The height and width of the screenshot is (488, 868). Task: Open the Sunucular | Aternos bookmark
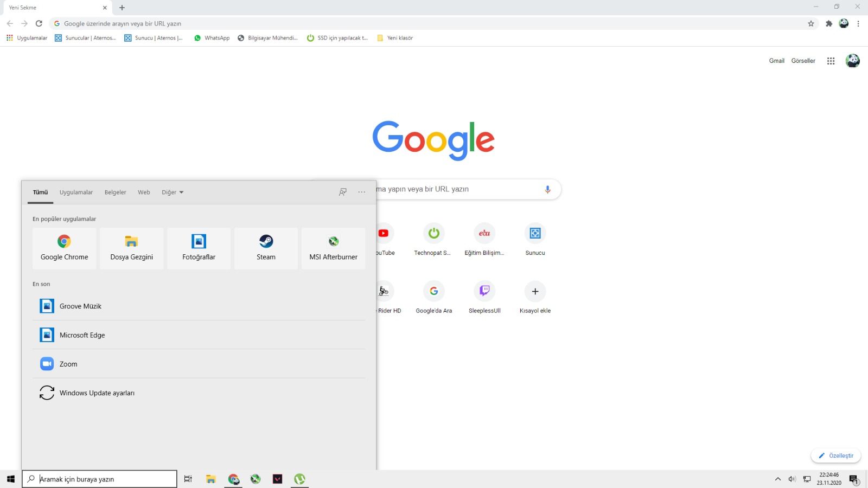click(x=85, y=38)
